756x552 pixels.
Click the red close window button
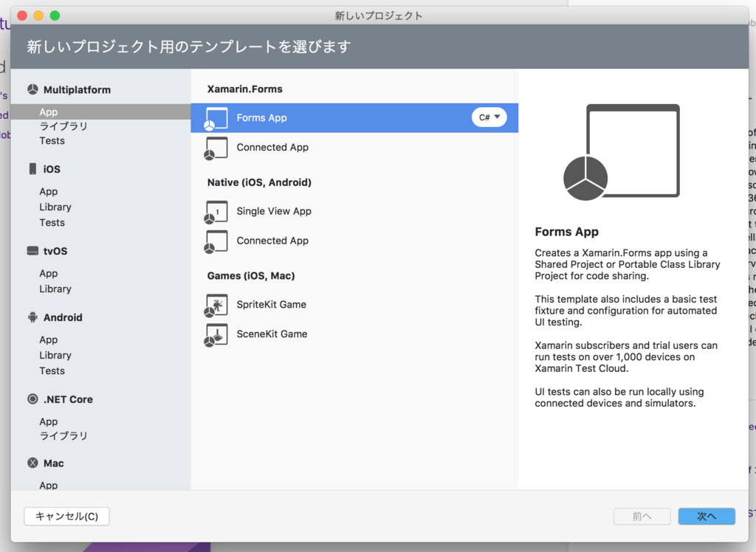[22, 16]
